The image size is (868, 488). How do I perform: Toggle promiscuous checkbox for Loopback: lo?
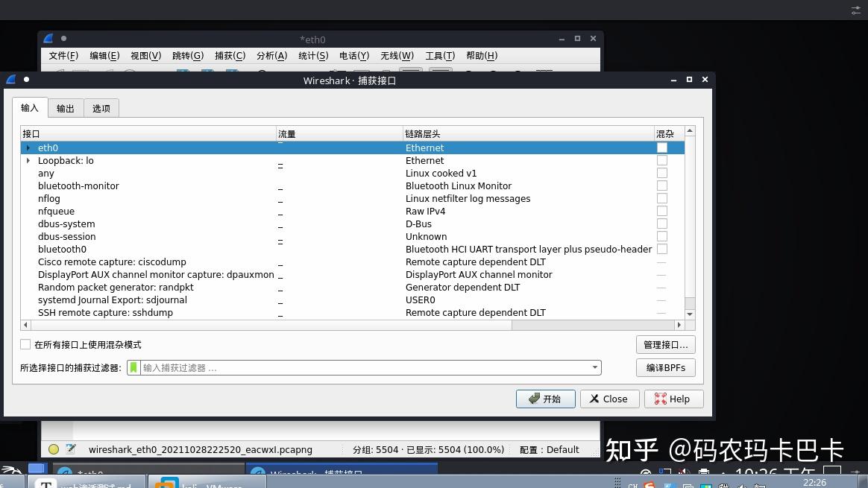662,160
